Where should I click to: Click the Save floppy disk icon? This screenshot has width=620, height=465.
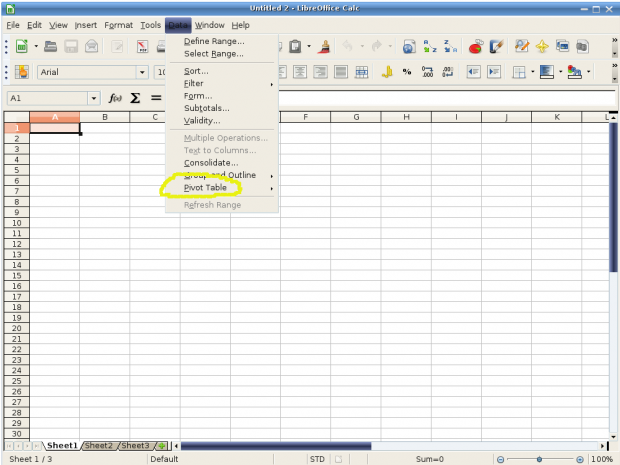coord(71,46)
